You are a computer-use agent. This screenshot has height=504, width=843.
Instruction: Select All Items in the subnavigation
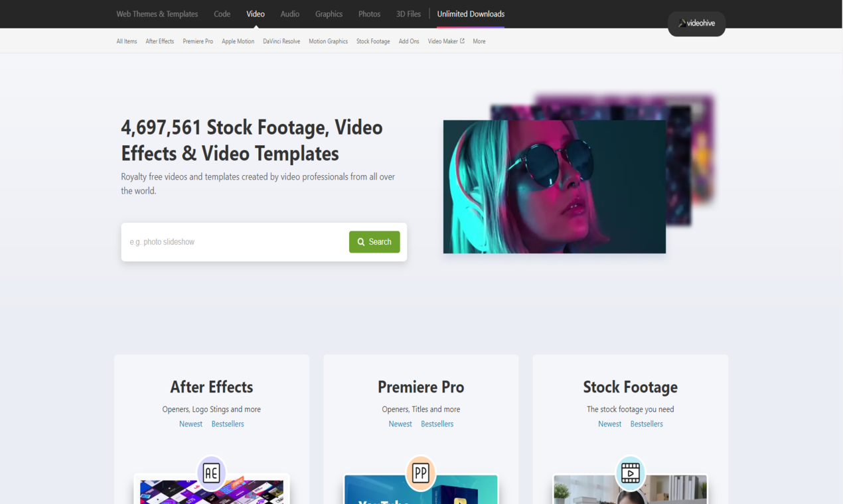tap(127, 41)
